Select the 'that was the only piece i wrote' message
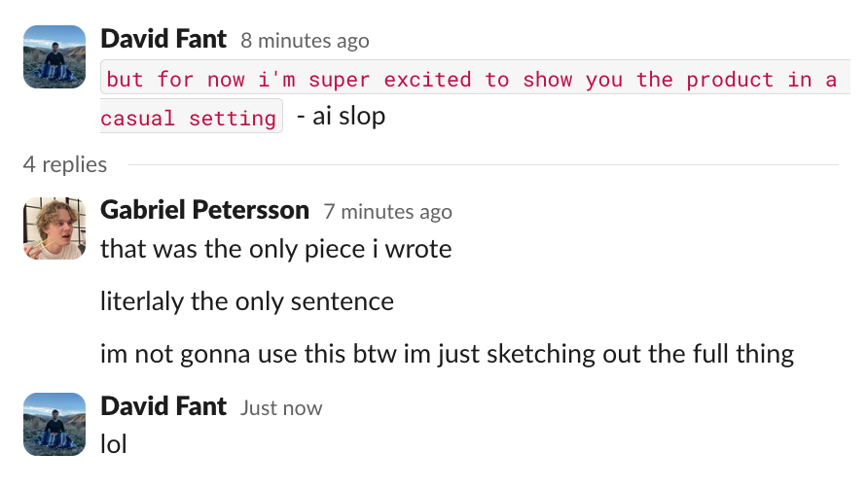The image size is (868, 488). (275, 249)
